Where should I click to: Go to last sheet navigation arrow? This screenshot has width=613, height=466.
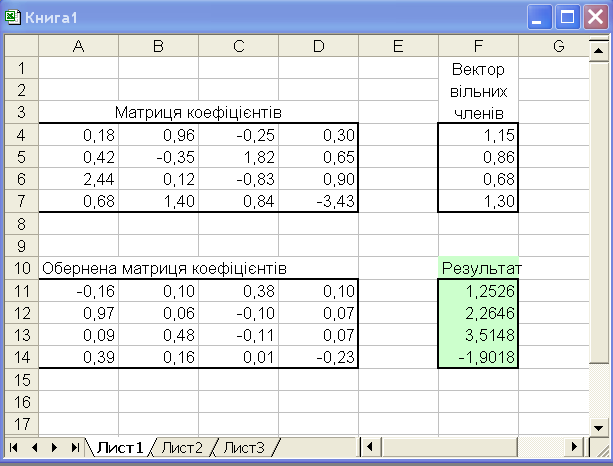(x=75, y=447)
